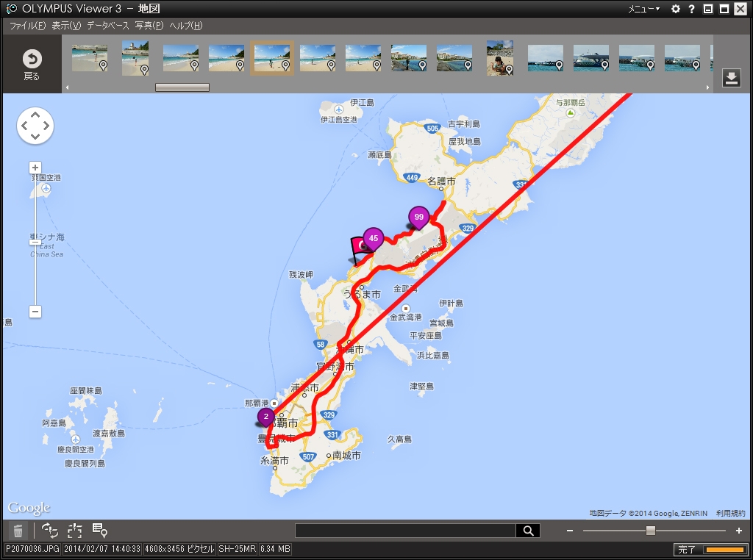This screenshot has height=560, width=753.
Task: Click the map zoom level slider handle
Action: [35, 241]
